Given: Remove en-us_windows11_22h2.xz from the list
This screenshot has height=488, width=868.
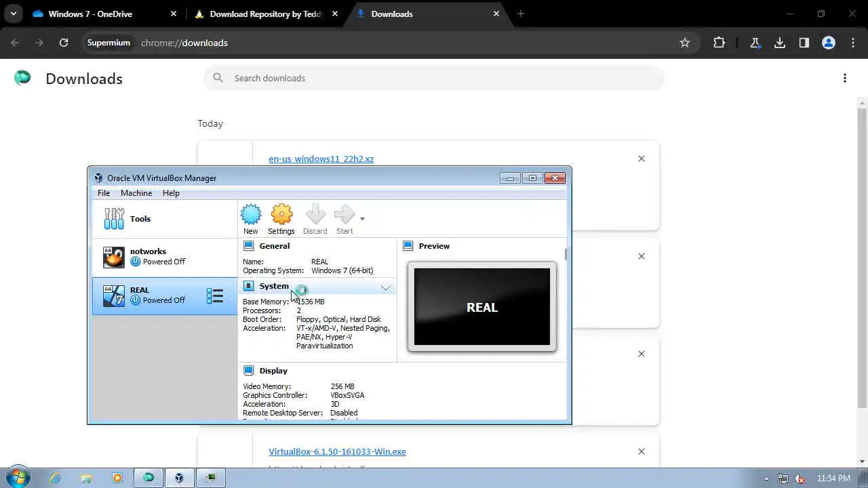Looking at the screenshot, I should (x=642, y=159).
